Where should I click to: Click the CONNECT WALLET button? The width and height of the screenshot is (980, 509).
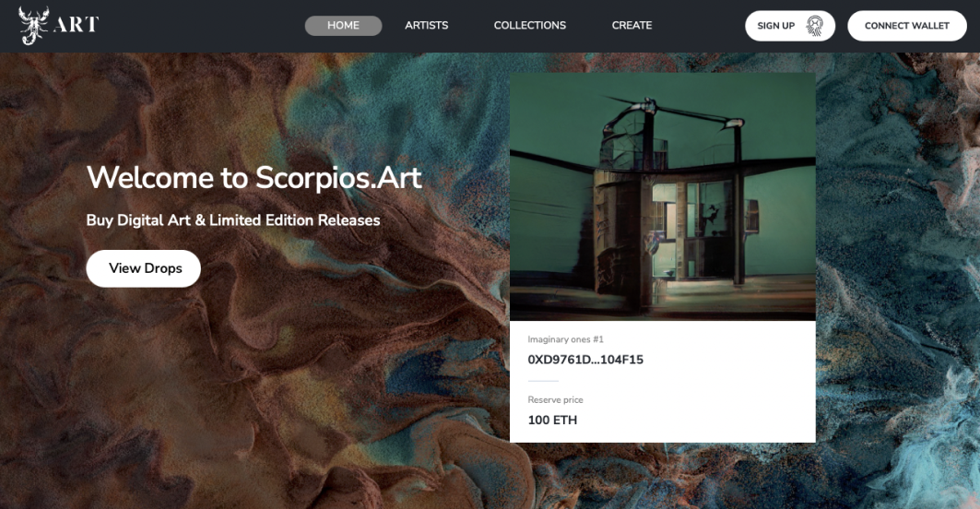click(907, 26)
